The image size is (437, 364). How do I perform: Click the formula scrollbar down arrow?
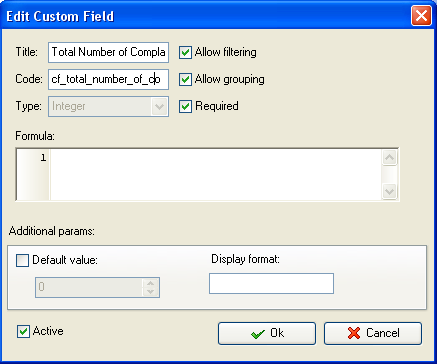click(389, 192)
